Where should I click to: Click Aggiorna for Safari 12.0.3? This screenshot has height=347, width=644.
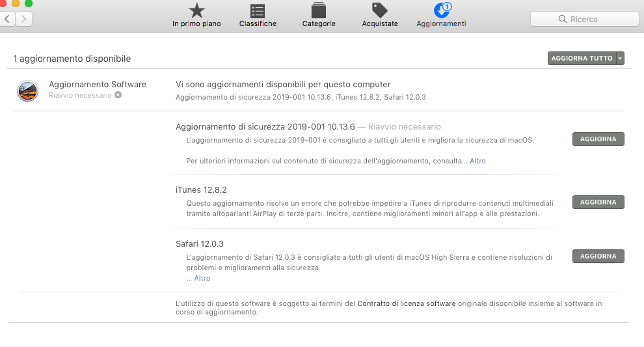[x=598, y=256]
